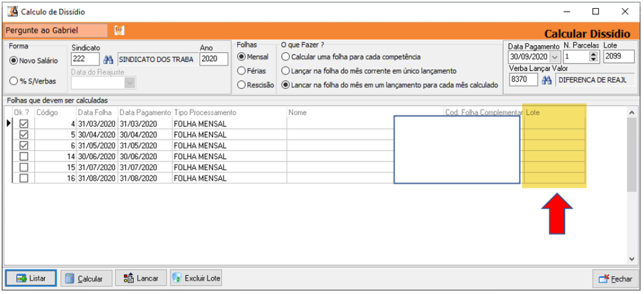This screenshot has height=294, width=644.
Task: Click the Fechar button
Action: 616,279
